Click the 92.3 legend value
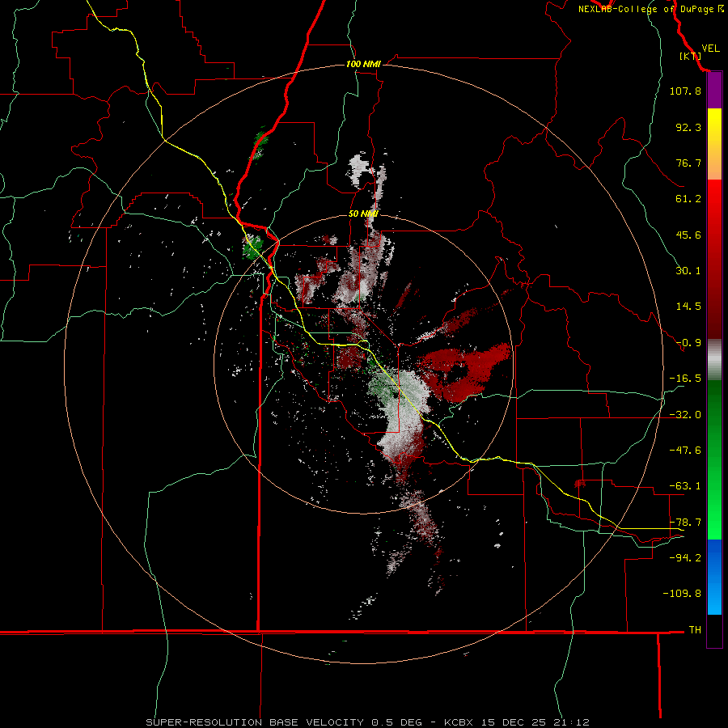 [688, 127]
